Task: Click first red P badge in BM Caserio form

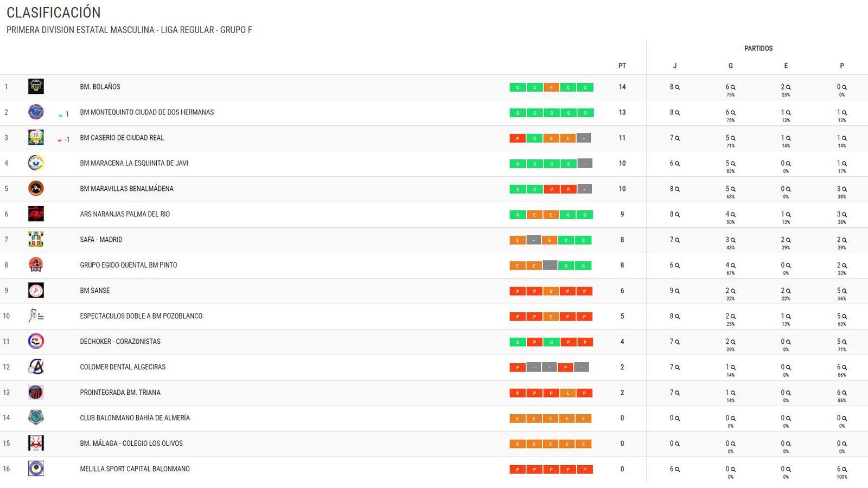Action: [x=518, y=138]
